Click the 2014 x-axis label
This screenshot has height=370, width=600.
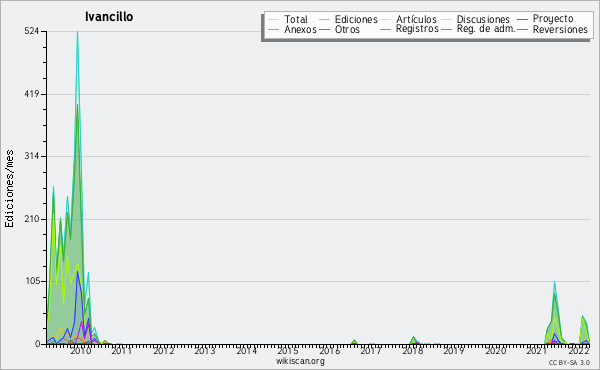coord(246,350)
